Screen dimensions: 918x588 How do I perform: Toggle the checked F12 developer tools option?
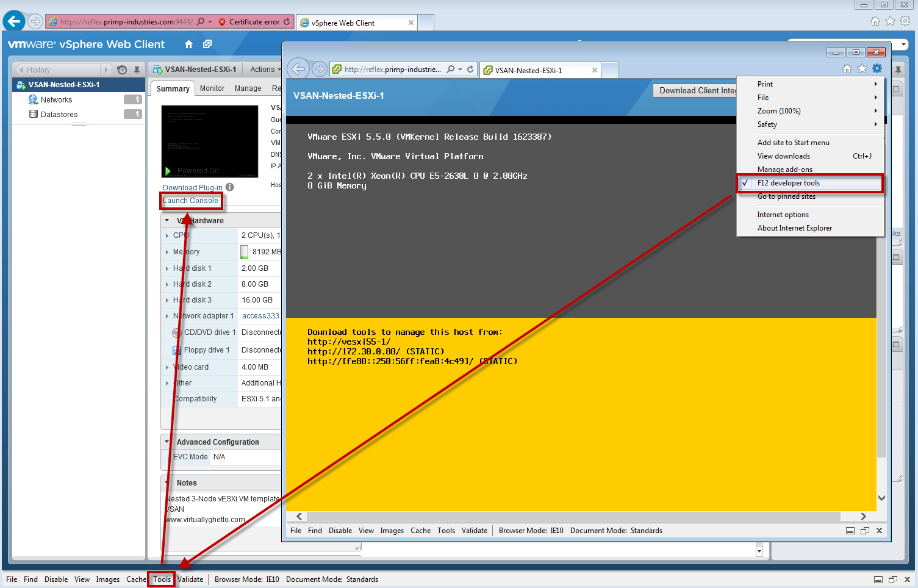788,183
